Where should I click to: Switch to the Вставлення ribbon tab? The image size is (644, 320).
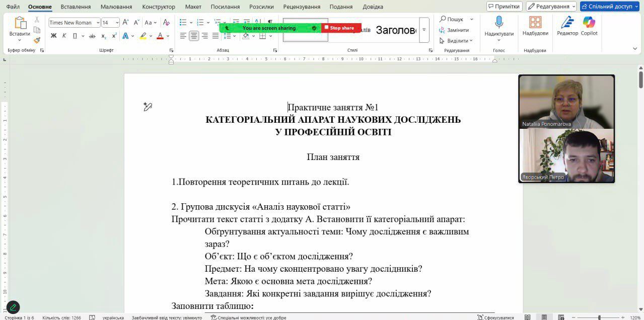point(76,7)
